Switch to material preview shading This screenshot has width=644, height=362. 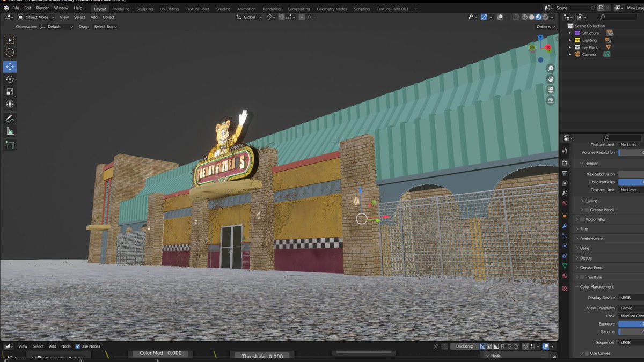click(x=539, y=17)
